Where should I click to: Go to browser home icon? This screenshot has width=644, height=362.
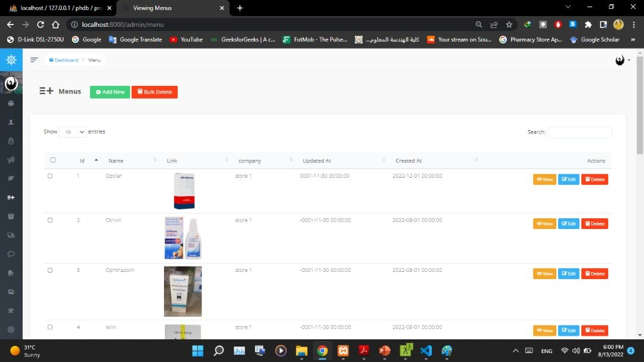pos(55,24)
